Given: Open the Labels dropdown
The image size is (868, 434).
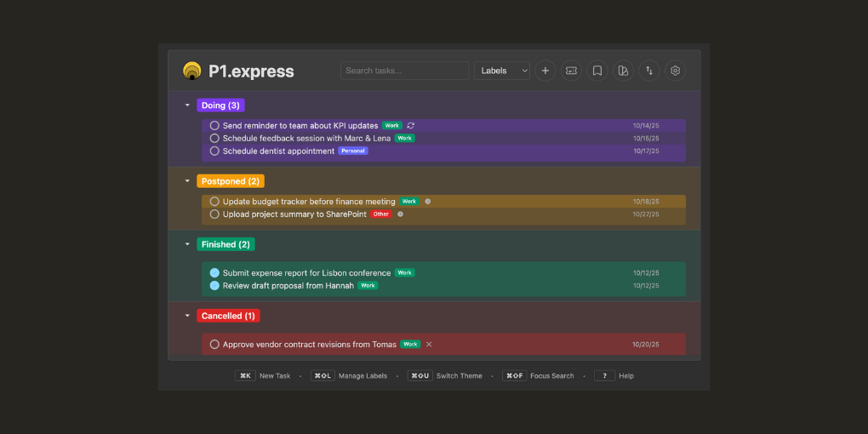Looking at the screenshot, I should 502,71.
